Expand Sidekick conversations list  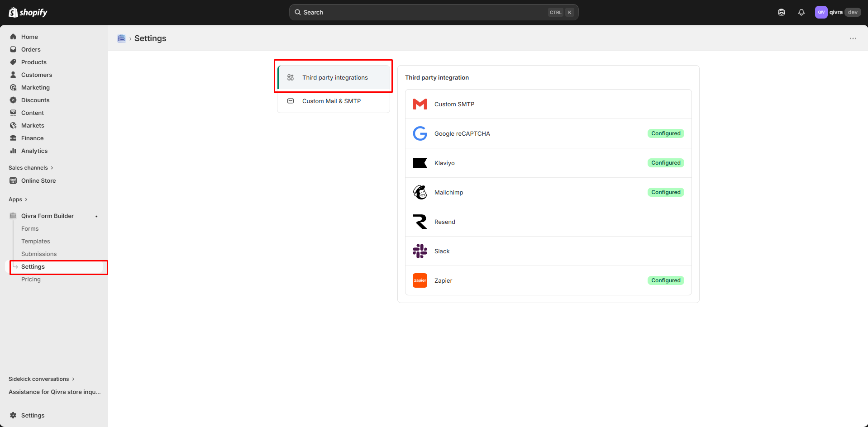coord(42,379)
